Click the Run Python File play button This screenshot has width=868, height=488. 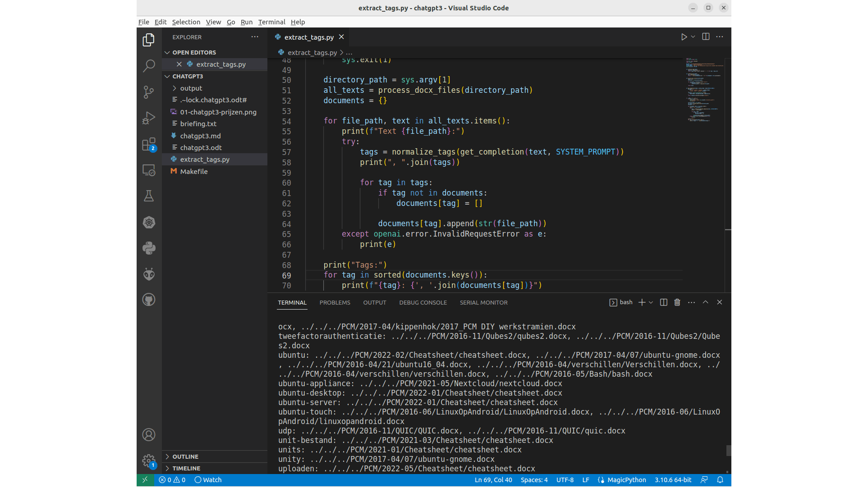(x=684, y=37)
